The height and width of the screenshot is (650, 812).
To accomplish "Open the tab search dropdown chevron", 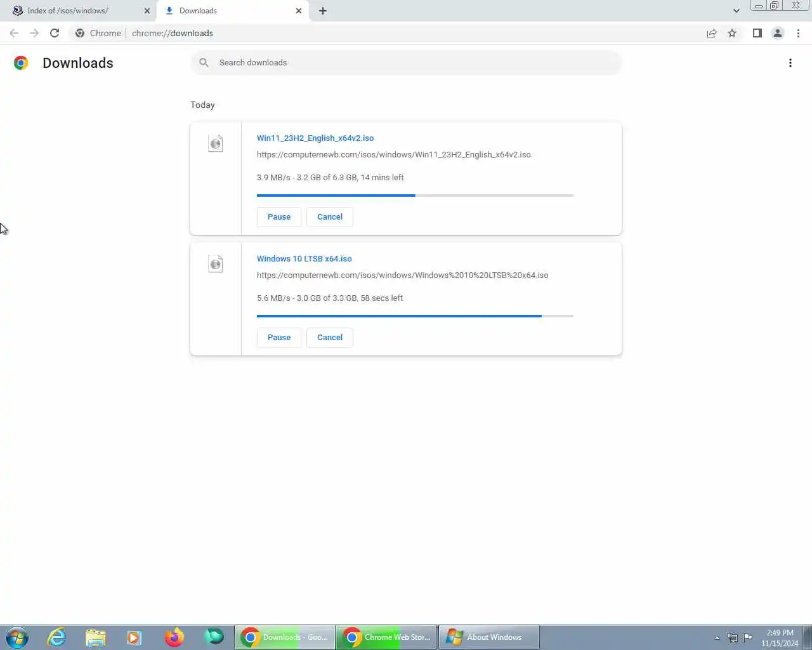I will coord(736,11).
